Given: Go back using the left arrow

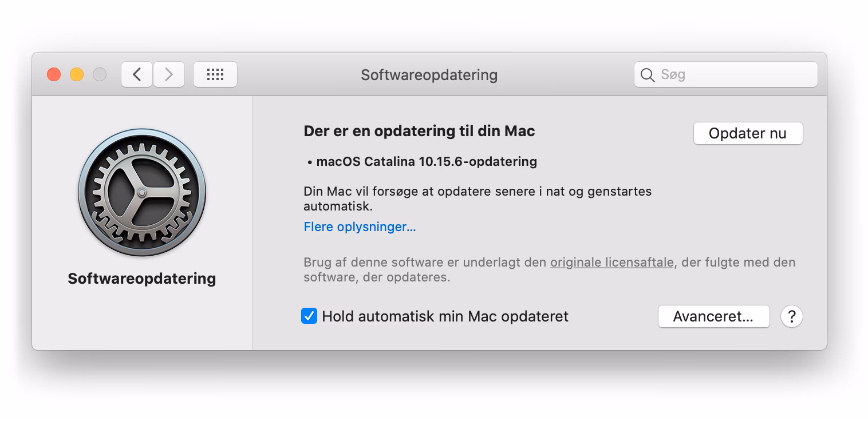Looking at the screenshot, I should point(137,74).
